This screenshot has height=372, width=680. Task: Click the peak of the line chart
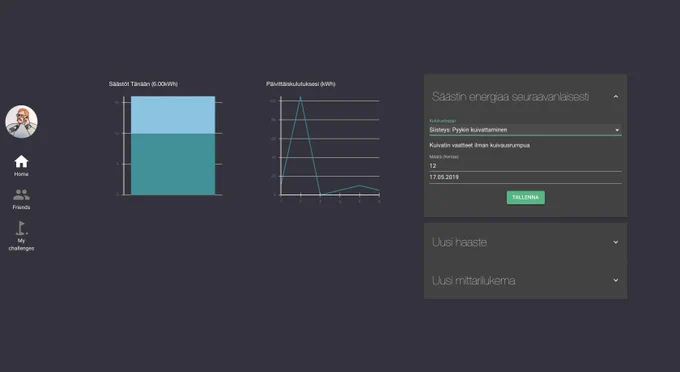tap(301, 97)
